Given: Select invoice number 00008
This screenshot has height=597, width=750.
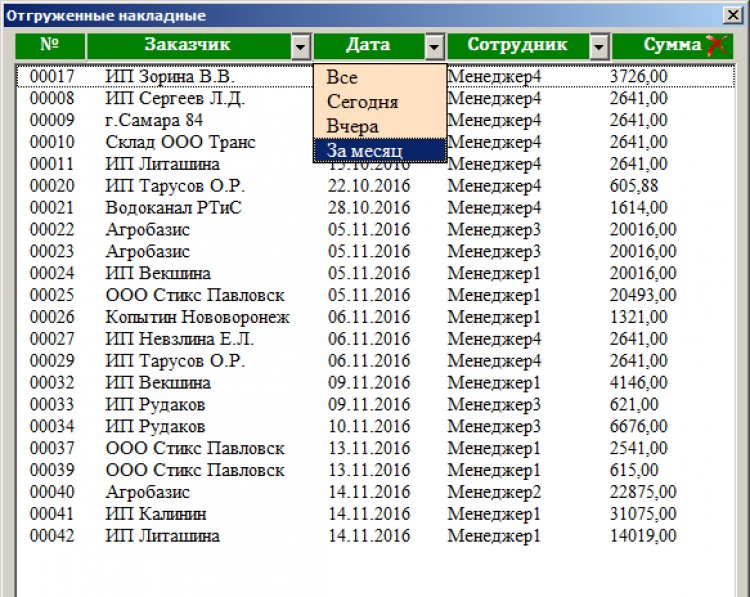Looking at the screenshot, I should point(52,98).
